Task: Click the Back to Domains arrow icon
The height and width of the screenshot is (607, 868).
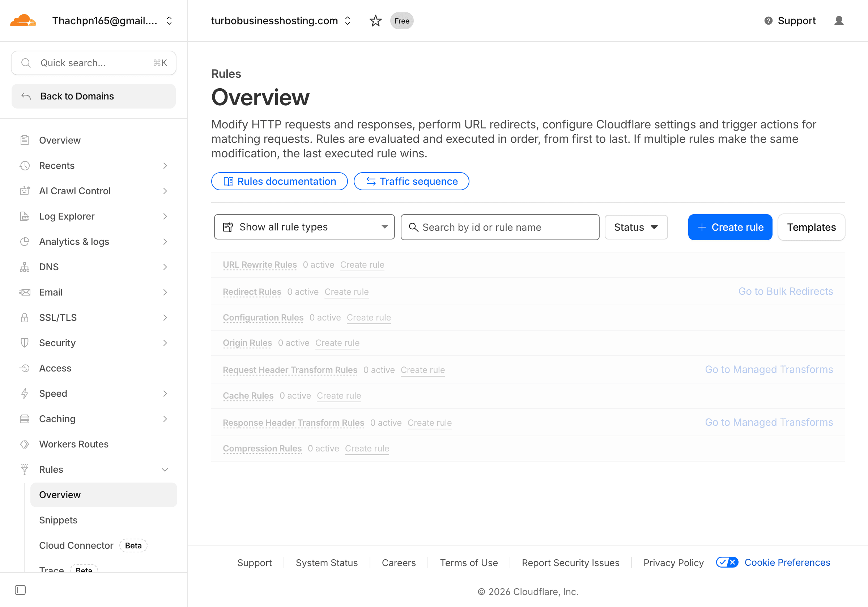Action: coord(26,96)
